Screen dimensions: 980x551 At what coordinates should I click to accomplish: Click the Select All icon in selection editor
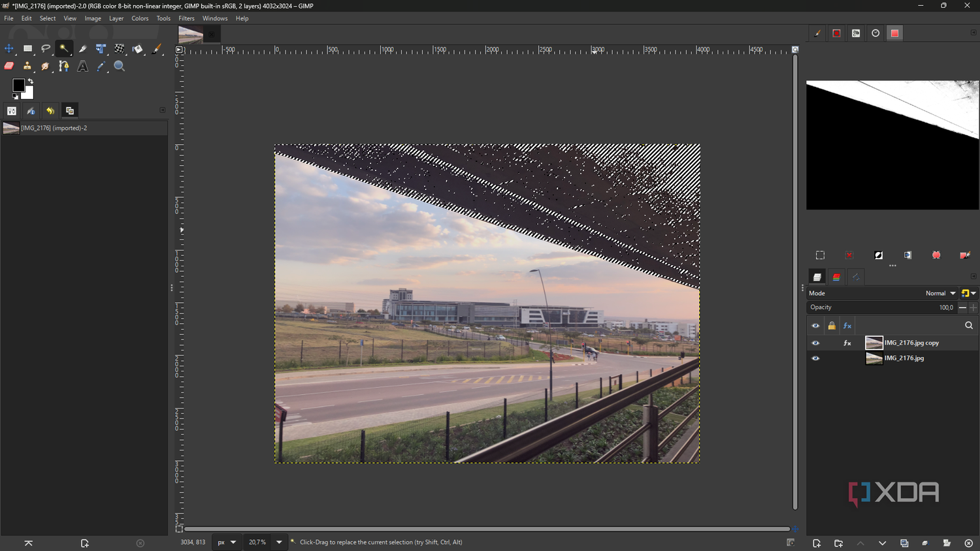(820, 255)
